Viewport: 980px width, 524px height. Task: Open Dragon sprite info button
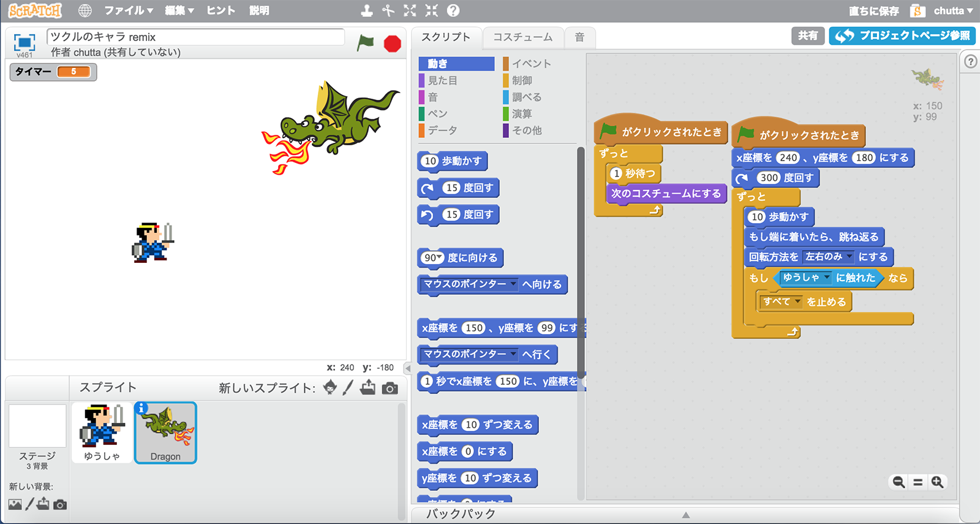[x=141, y=408]
